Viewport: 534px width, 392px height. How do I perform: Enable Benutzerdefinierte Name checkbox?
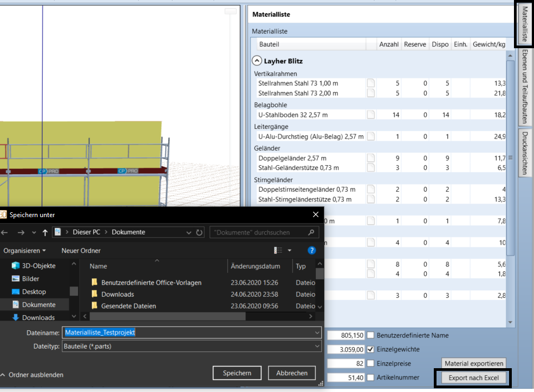coord(370,336)
